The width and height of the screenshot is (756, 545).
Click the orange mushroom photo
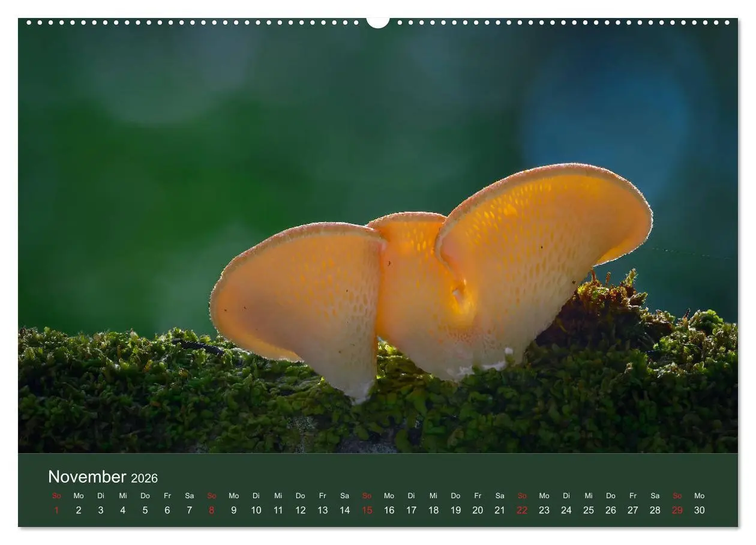pyautogui.click(x=378, y=235)
